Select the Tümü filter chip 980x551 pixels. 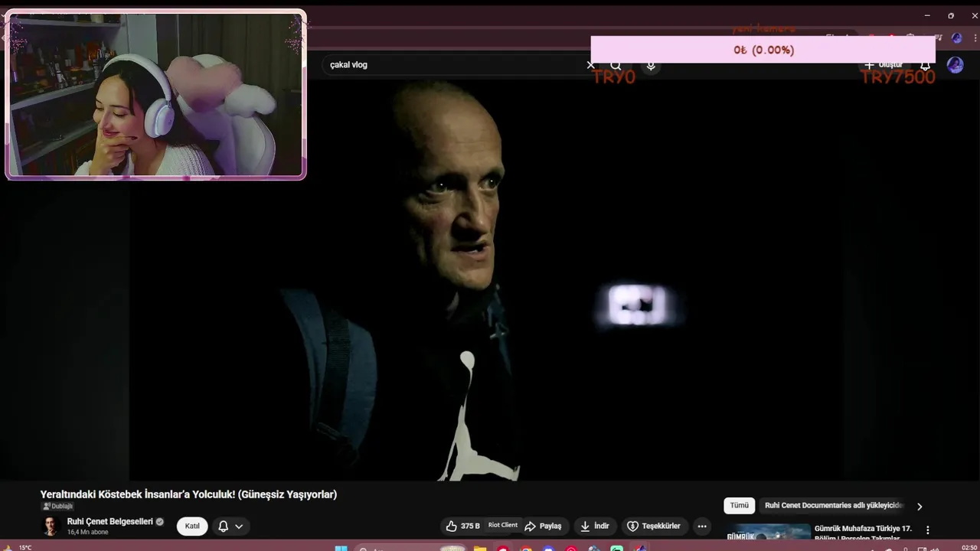740,506
